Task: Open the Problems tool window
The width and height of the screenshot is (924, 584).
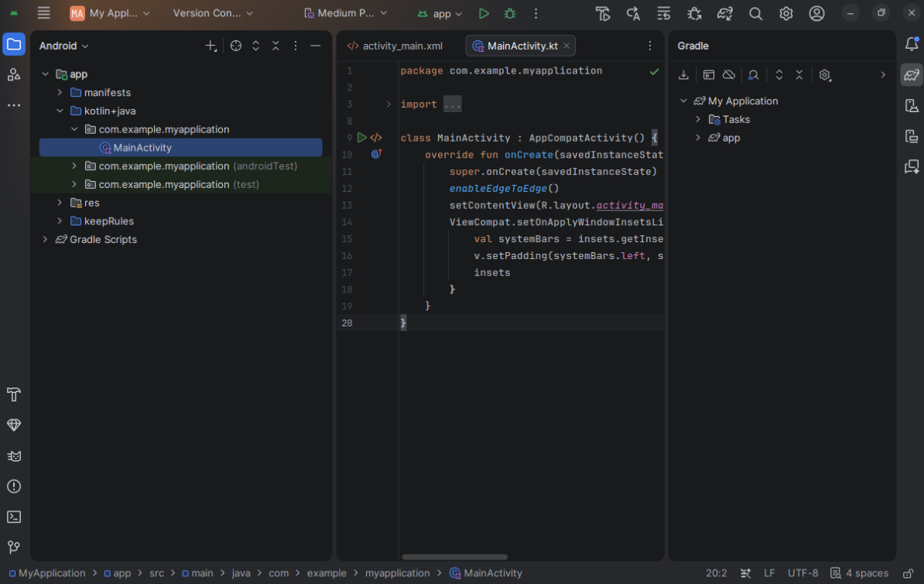Action: [14, 487]
